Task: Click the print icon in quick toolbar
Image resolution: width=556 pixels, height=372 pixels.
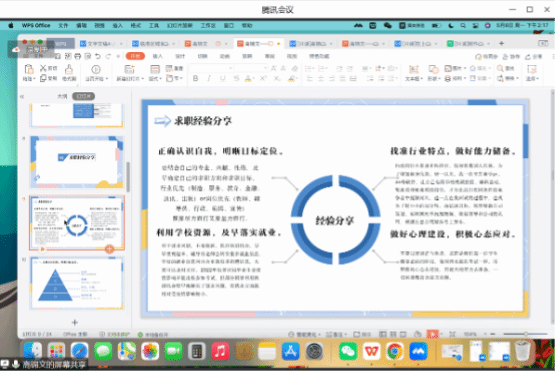Action: pyautogui.click(x=78, y=56)
